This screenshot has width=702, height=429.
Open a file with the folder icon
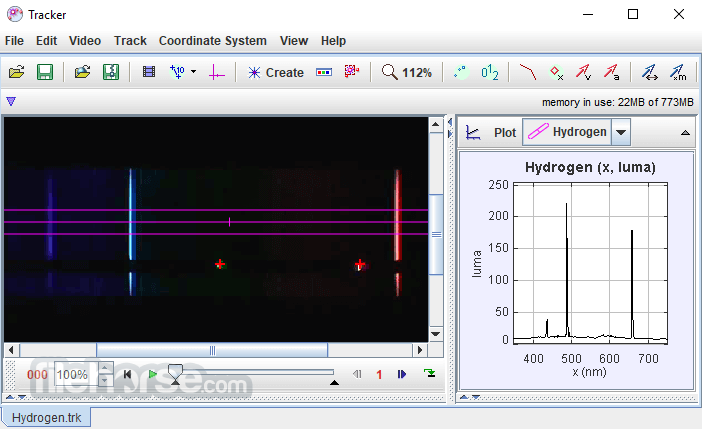pos(17,72)
